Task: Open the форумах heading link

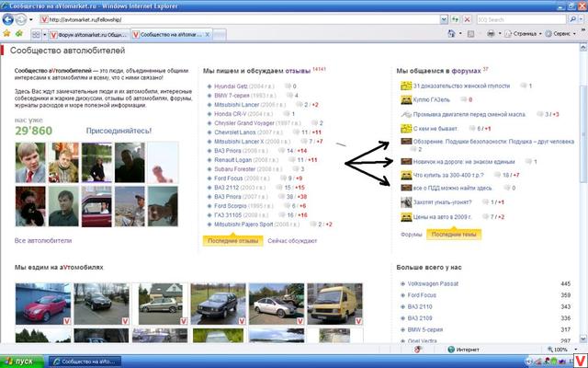Action: 466,71
